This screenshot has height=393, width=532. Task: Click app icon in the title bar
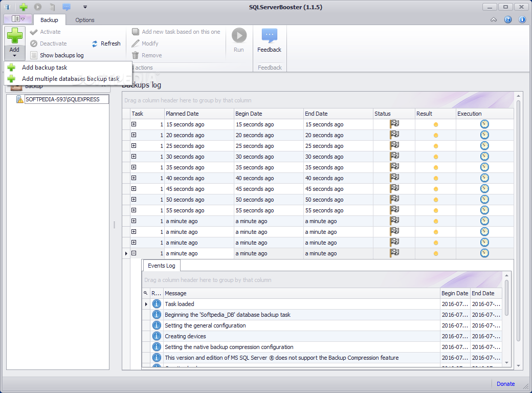coord(7,7)
